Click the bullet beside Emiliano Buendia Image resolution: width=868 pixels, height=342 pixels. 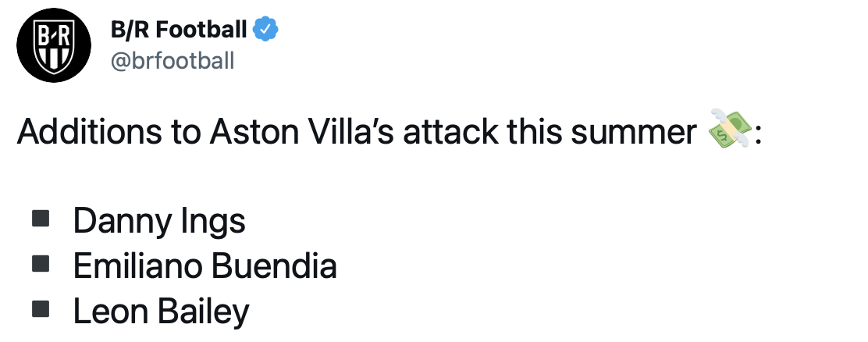[x=41, y=264]
